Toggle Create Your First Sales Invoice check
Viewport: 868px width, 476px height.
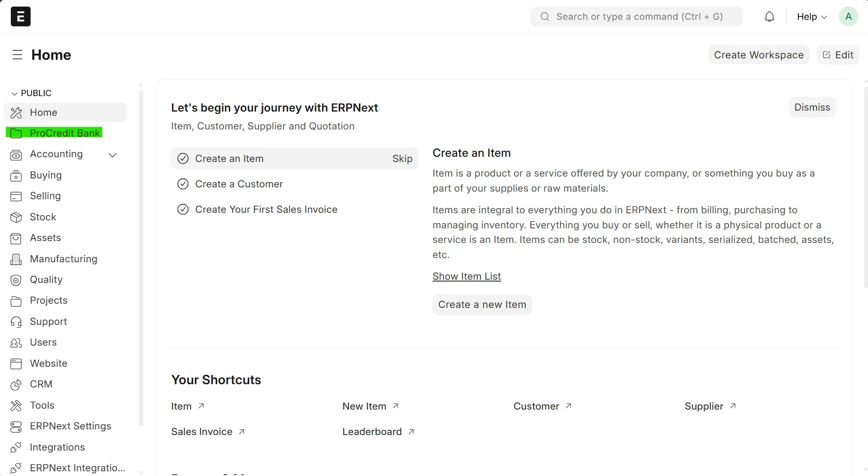coord(183,210)
